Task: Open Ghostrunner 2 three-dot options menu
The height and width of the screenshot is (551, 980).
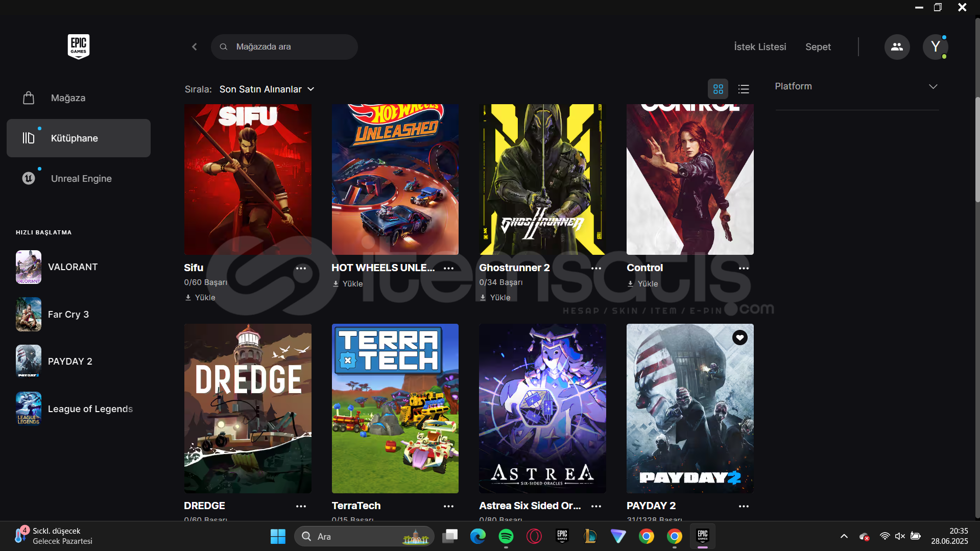Action: pyautogui.click(x=596, y=268)
